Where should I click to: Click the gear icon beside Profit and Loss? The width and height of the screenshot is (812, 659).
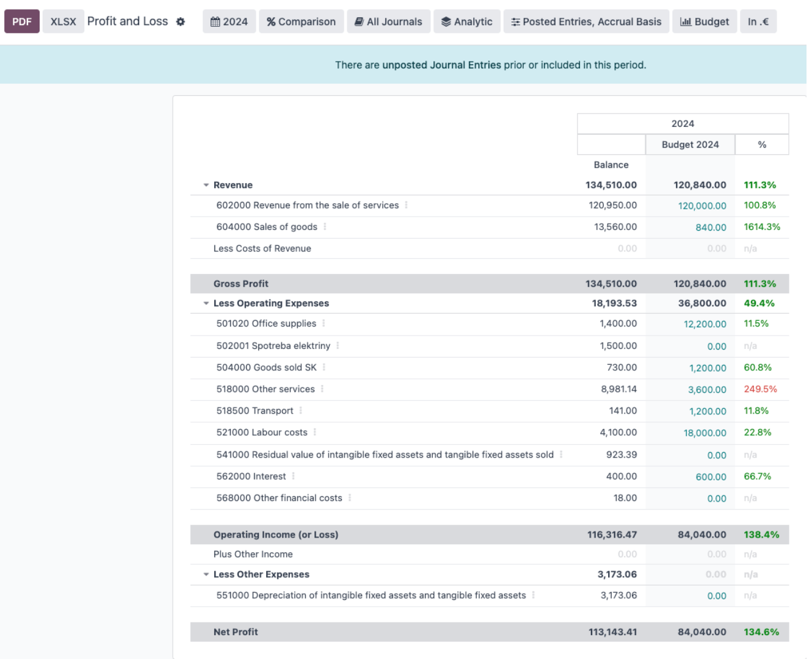pos(180,22)
